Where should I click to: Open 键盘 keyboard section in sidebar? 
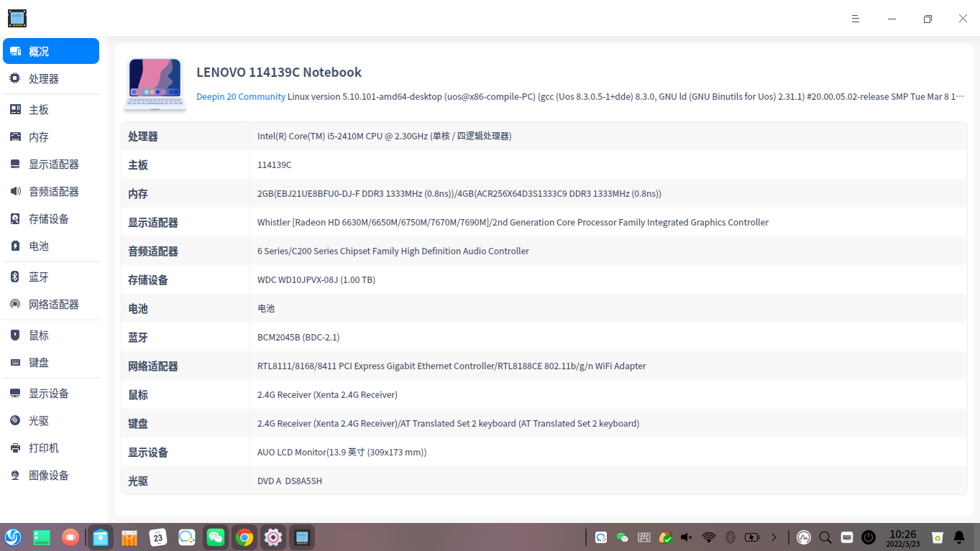click(x=51, y=362)
